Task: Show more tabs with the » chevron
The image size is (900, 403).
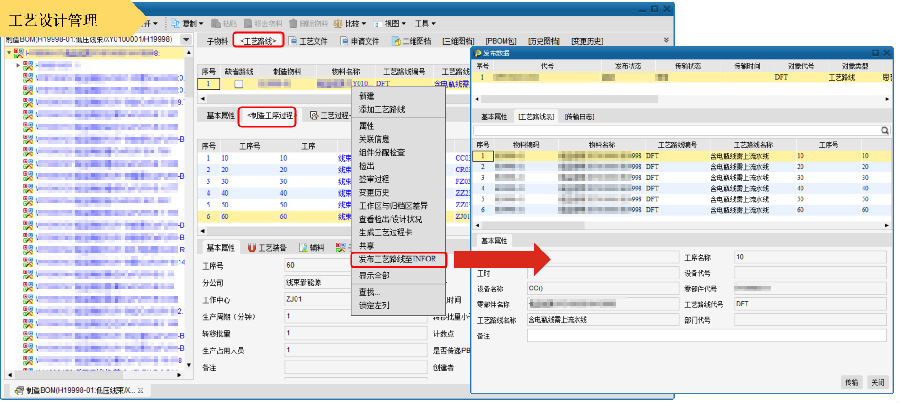Action: (x=666, y=40)
